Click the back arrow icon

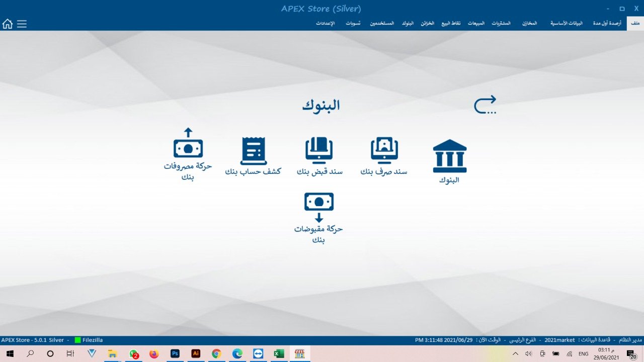pos(485,105)
